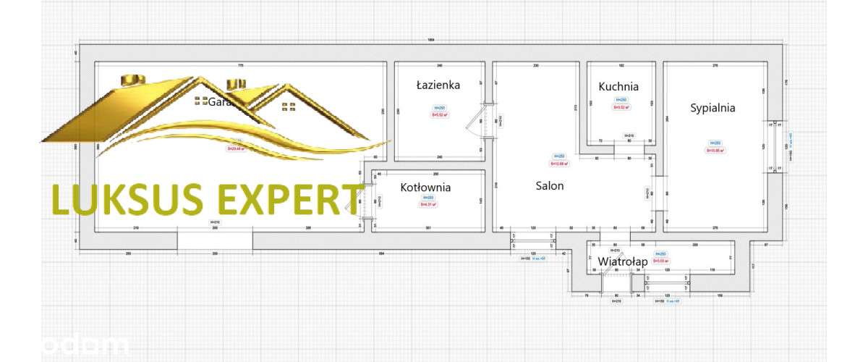
Task: Click the Łazienka room label
Action: (438, 85)
